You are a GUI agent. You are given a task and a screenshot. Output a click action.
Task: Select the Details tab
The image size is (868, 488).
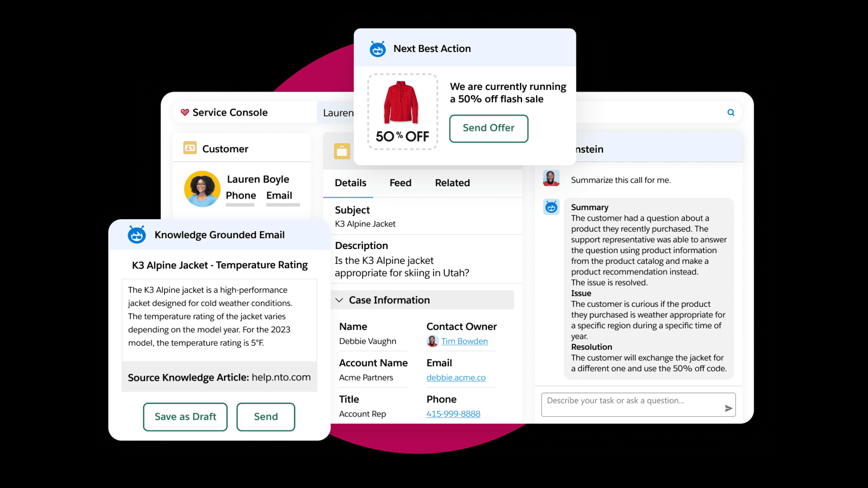(x=350, y=183)
